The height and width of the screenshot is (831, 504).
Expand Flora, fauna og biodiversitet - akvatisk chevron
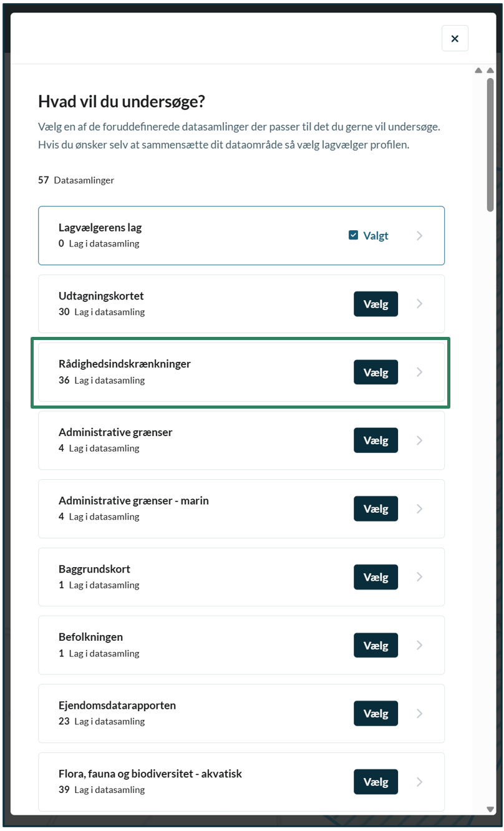pos(420,782)
